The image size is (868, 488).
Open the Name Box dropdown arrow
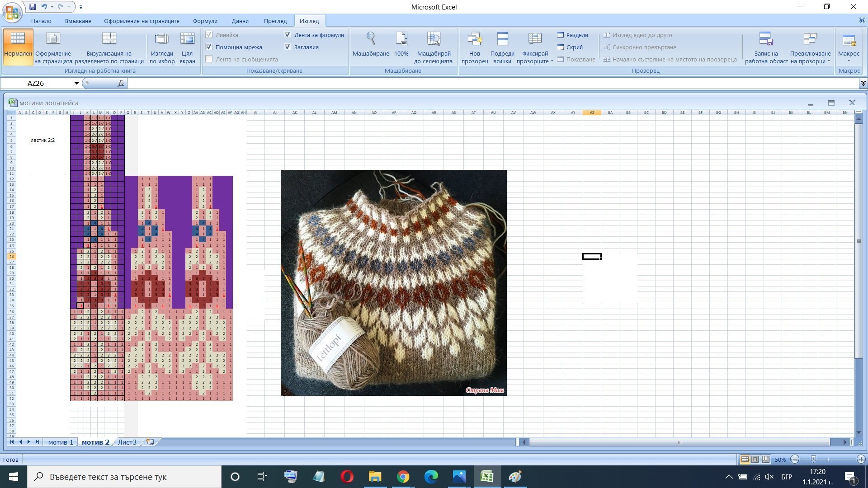tap(76, 83)
